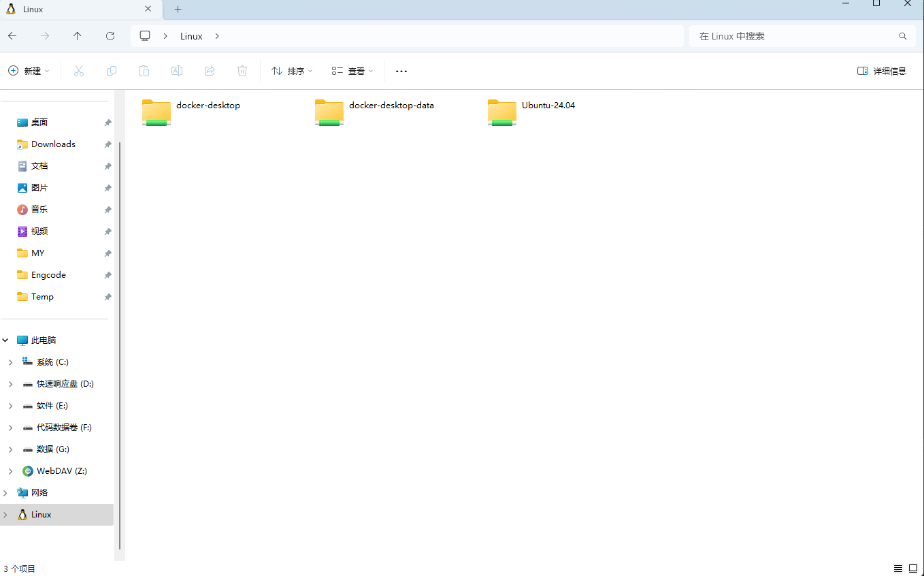Open the three-dot more options menu
924x576 pixels.
(x=401, y=71)
